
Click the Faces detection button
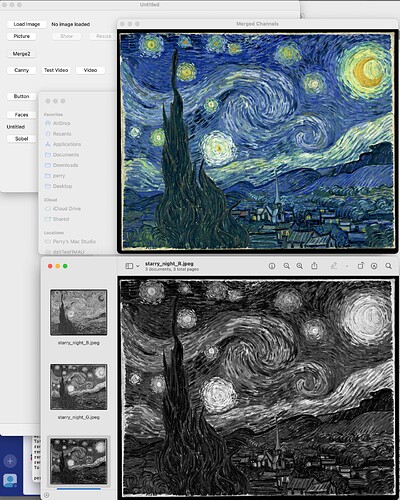(22, 115)
